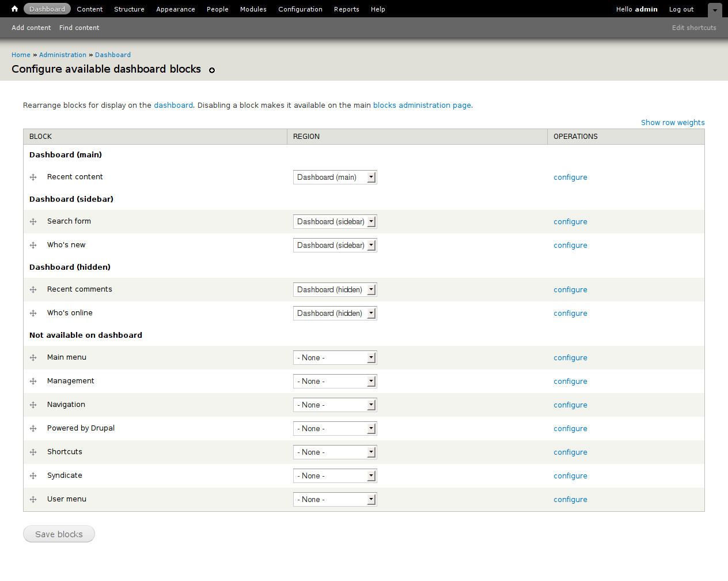
Task: Click drag handle for Main menu row
Action: click(x=33, y=358)
